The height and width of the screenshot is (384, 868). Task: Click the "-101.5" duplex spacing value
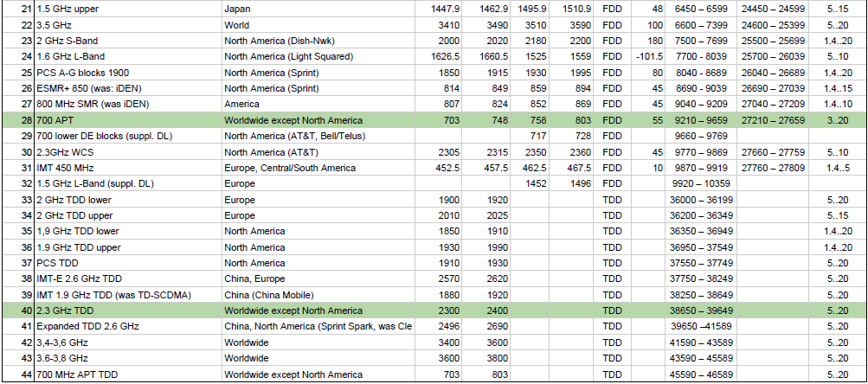coord(651,56)
